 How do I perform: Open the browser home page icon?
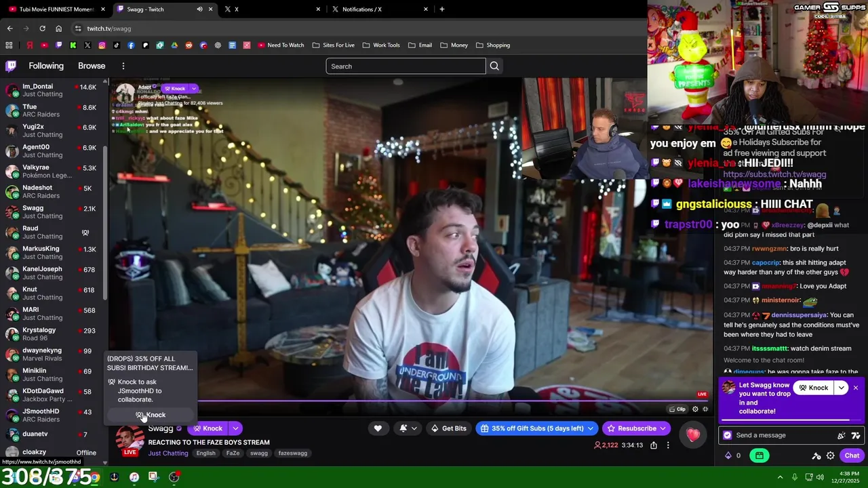(58, 28)
